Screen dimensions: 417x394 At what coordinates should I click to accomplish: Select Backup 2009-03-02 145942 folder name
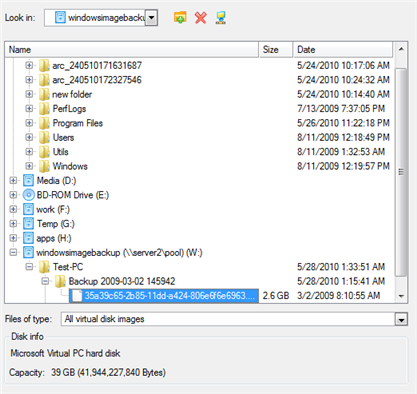tap(122, 281)
